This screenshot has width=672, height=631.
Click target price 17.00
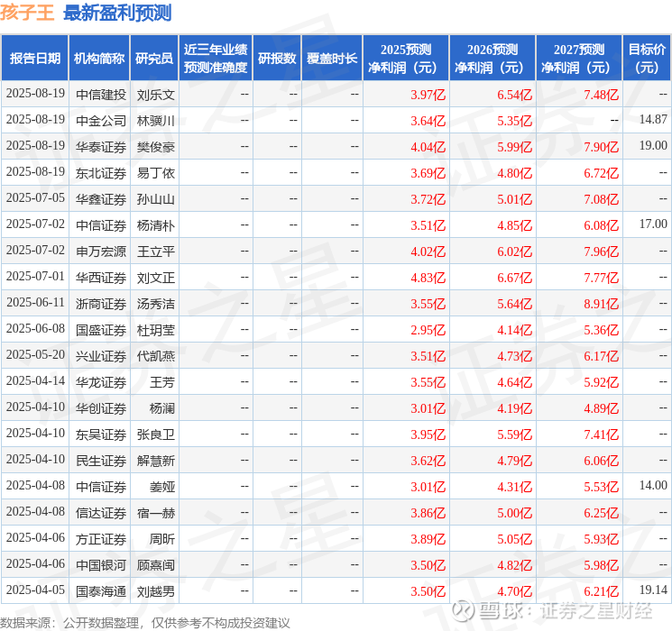[x=653, y=224]
